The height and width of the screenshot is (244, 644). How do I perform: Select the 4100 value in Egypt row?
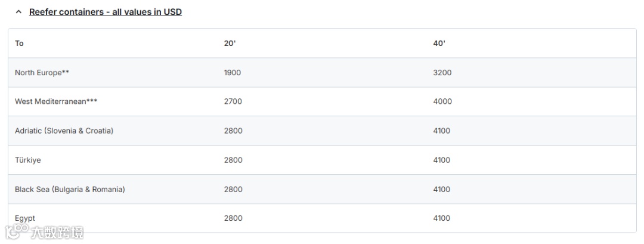click(441, 218)
